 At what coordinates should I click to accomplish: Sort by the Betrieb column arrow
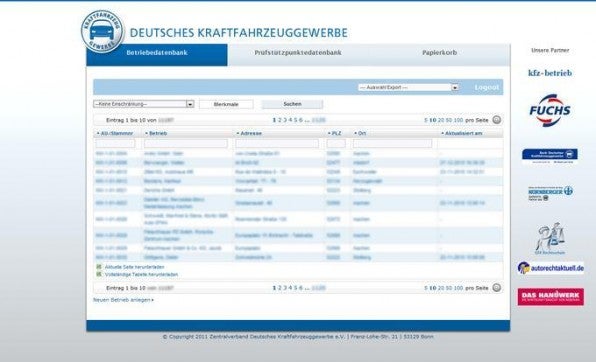(146, 133)
